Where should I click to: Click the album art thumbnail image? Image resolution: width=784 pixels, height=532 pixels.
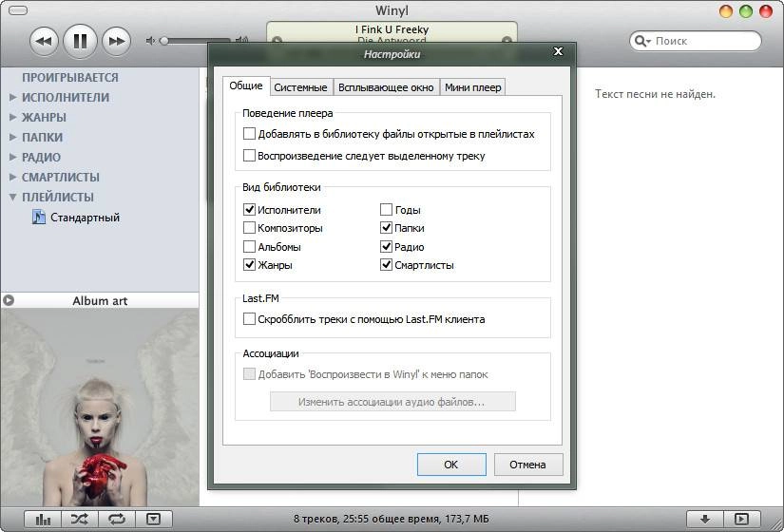point(100,408)
